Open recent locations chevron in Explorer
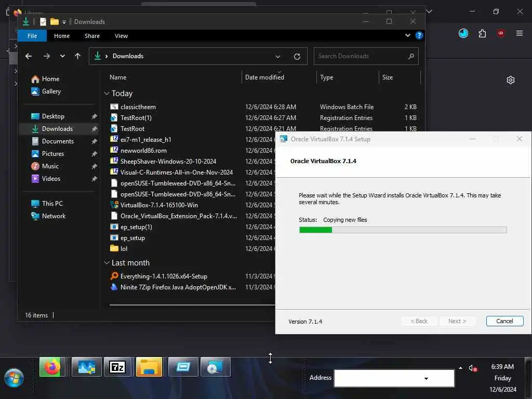Image resolution: width=532 pixels, height=399 pixels. pyautogui.click(x=62, y=56)
